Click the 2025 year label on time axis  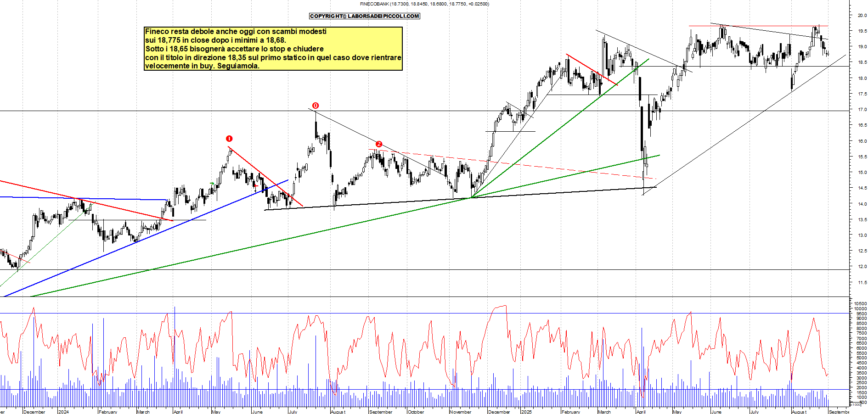(x=527, y=412)
